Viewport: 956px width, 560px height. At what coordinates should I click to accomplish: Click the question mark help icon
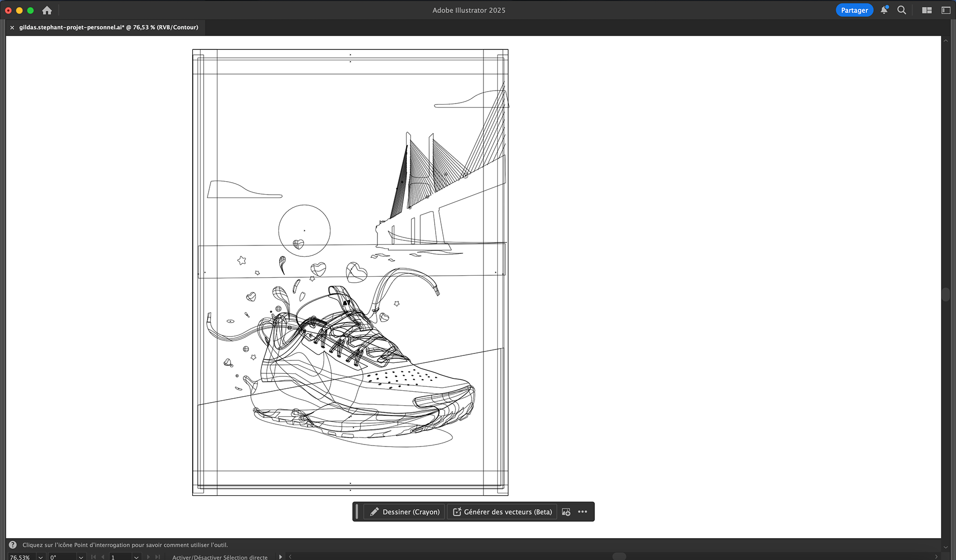point(13,545)
